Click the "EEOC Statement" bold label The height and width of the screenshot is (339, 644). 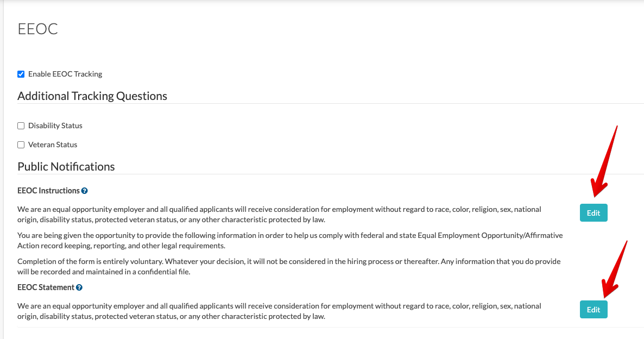(x=46, y=287)
